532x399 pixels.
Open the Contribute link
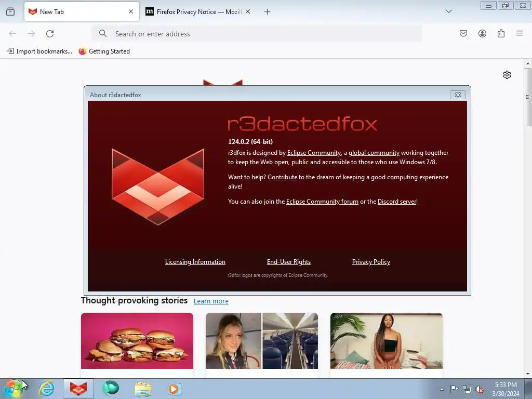coord(282,177)
